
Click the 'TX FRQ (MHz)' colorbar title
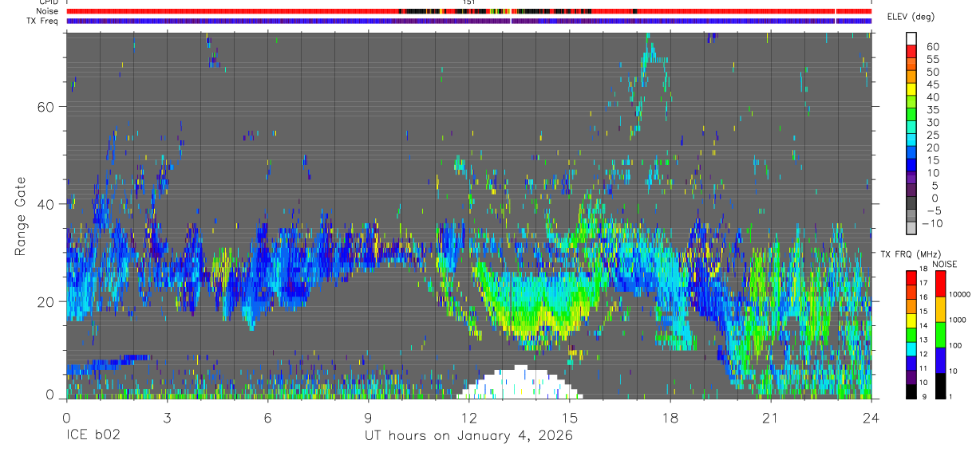[x=909, y=254]
